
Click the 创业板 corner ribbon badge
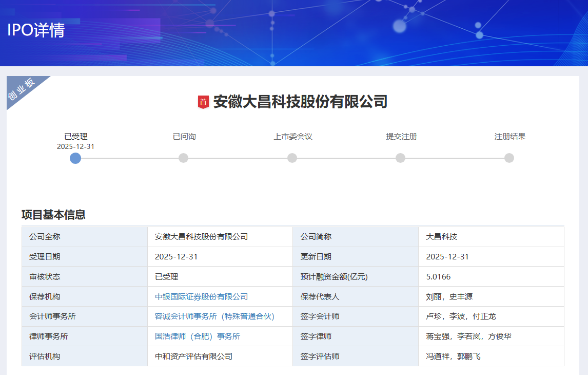[23, 89]
